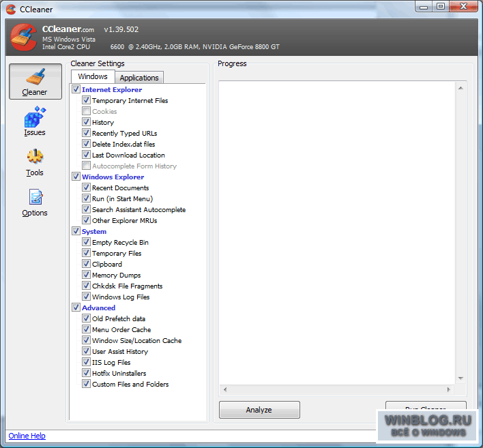Click the CCleaner title bar icon
This screenshot has height=448, width=483.
point(11,10)
